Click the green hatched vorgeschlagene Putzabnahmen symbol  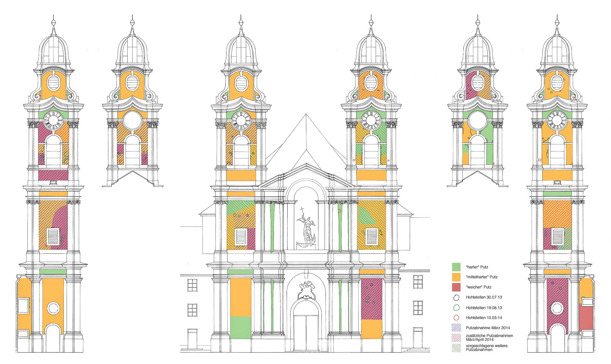[x=456, y=348]
